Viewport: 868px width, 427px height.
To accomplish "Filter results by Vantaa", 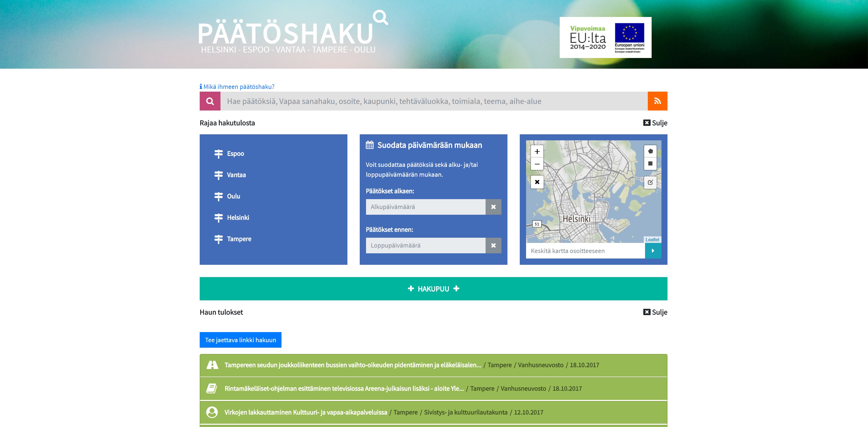I will tap(236, 175).
